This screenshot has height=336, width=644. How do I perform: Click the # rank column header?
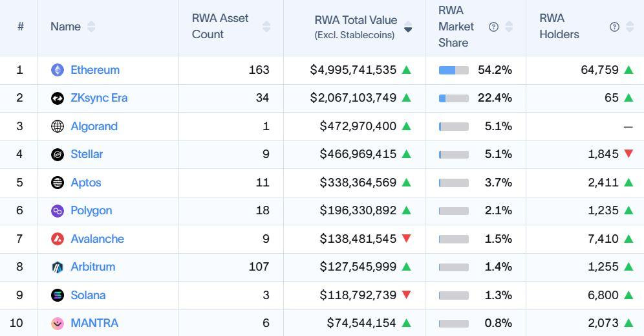point(21,27)
